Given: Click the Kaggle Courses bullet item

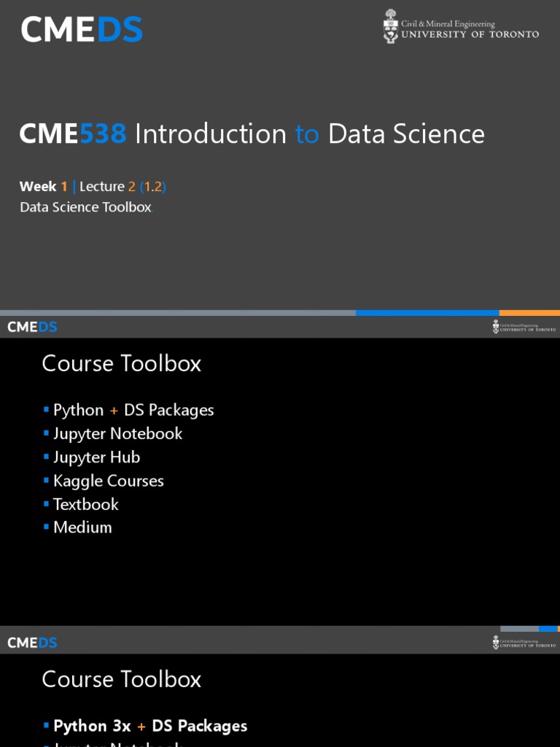Looking at the screenshot, I should [108, 481].
